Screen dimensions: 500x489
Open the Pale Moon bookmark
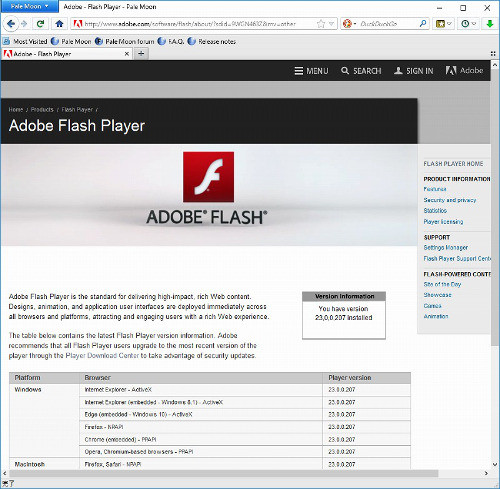71,41
